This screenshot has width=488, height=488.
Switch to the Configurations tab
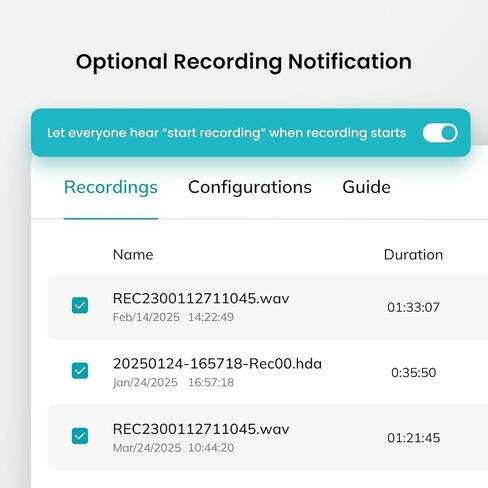(x=250, y=187)
